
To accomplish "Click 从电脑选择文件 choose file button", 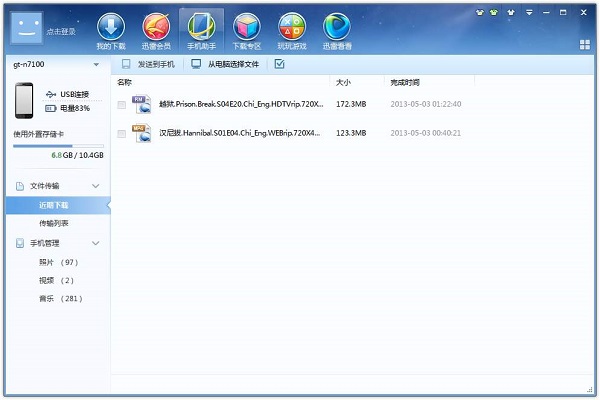I will 225,64.
